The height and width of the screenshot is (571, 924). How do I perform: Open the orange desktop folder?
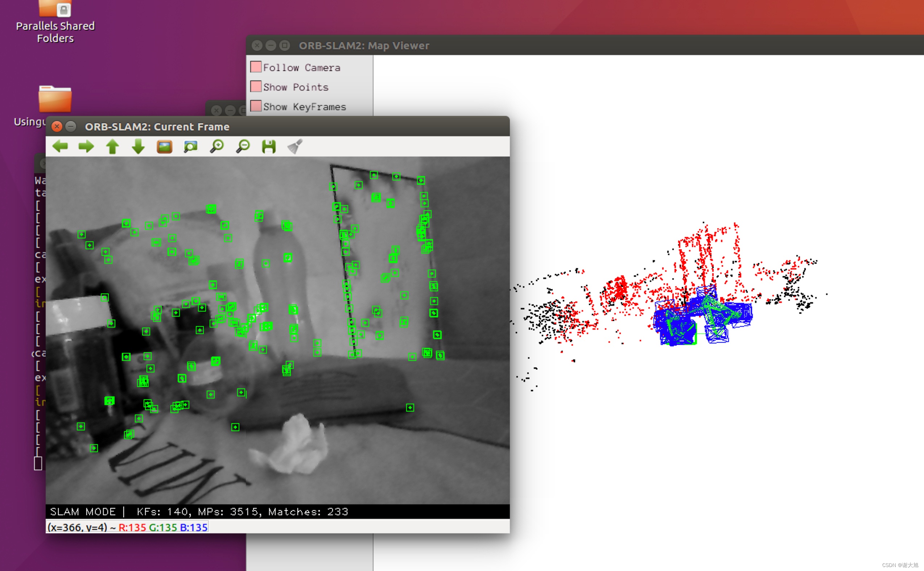pyautogui.click(x=55, y=100)
